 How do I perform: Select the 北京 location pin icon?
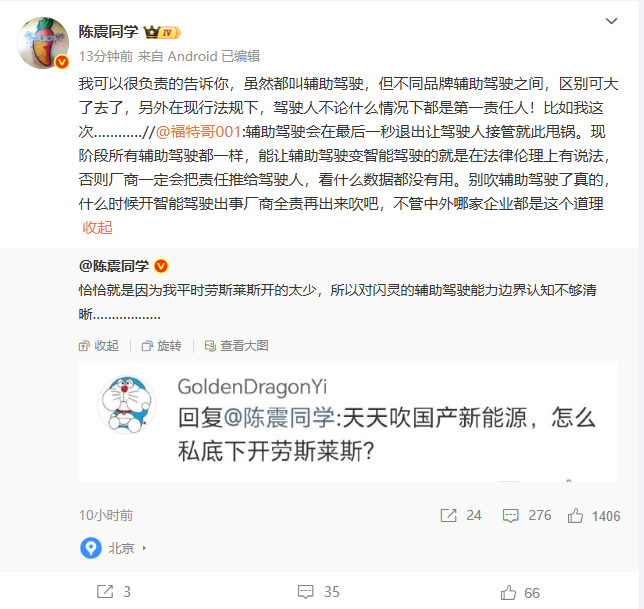click(91, 548)
